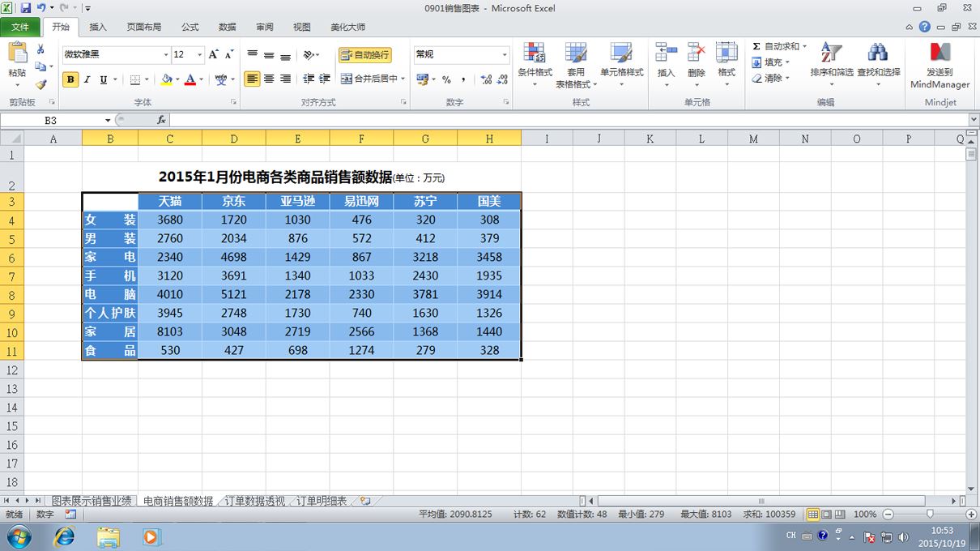980x551 pixels.
Task: Toggle Italic formatting
Action: pos(87,79)
